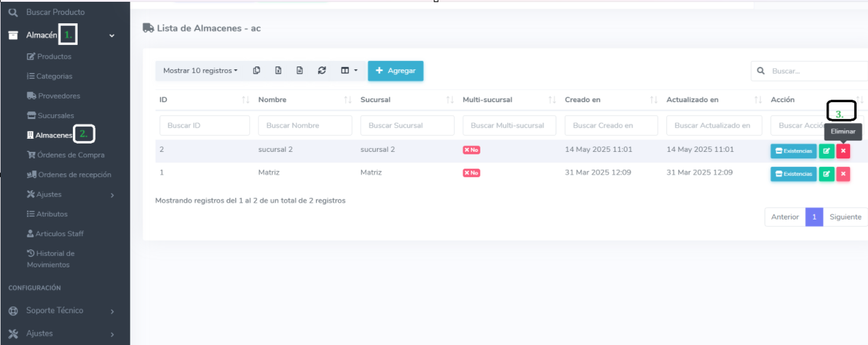Reload table with refresh icon

point(322,71)
